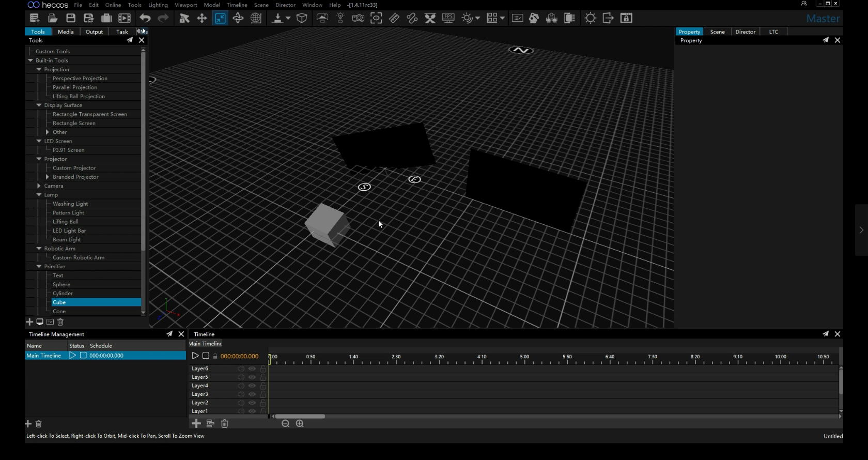Open the Lighting menu

click(158, 5)
